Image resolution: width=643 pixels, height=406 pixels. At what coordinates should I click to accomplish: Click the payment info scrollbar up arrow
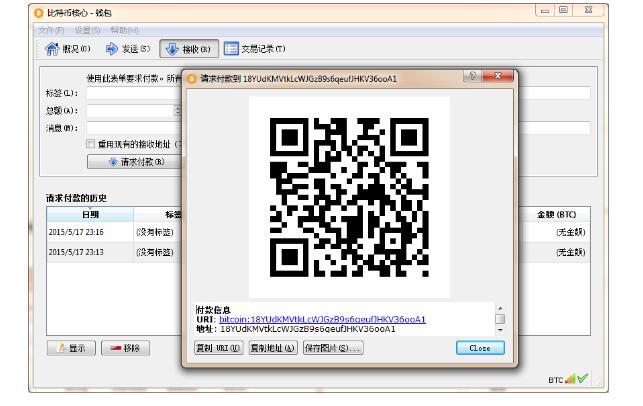[500, 308]
